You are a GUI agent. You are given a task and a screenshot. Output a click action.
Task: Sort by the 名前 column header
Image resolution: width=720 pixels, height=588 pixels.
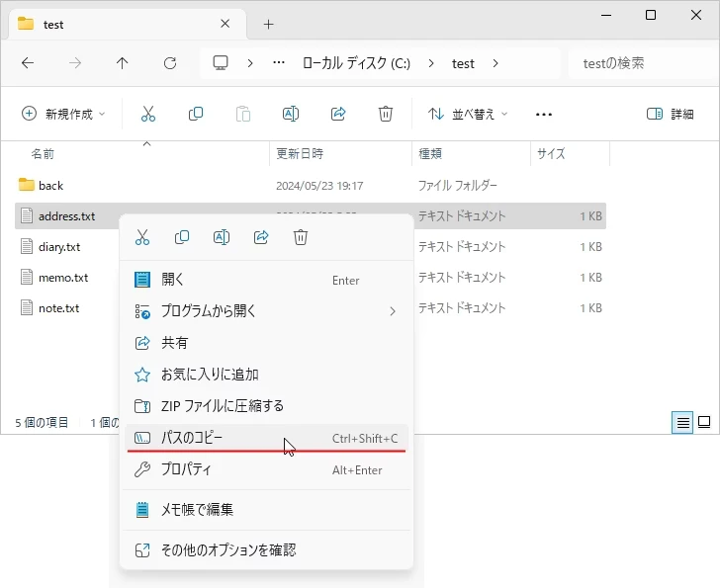(43, 153)
